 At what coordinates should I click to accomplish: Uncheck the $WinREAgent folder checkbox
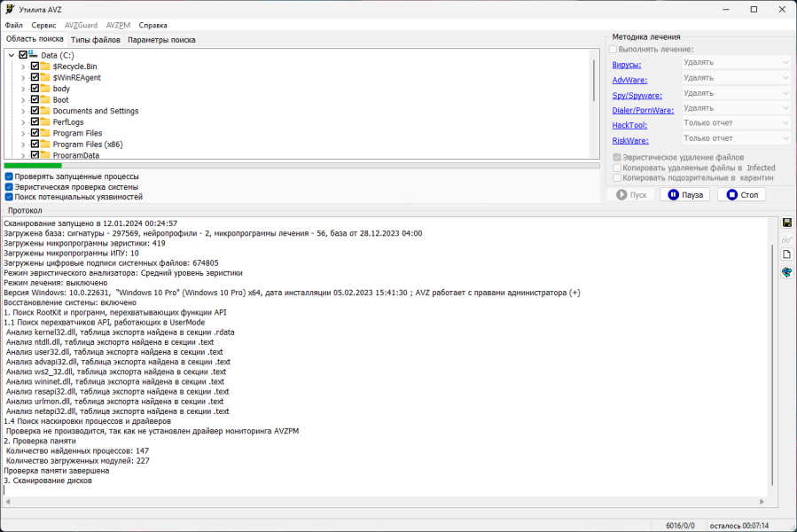pyautogui.click(x=35, y=77)
